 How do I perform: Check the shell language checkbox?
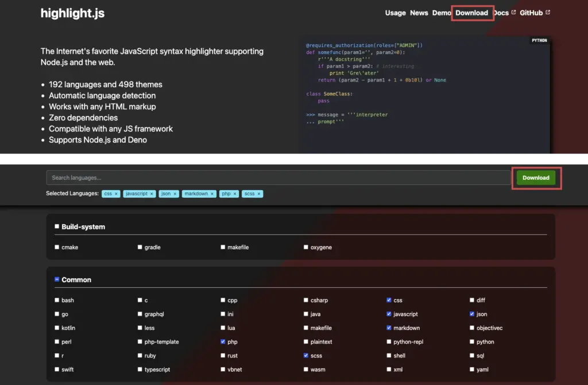point(389,355)
